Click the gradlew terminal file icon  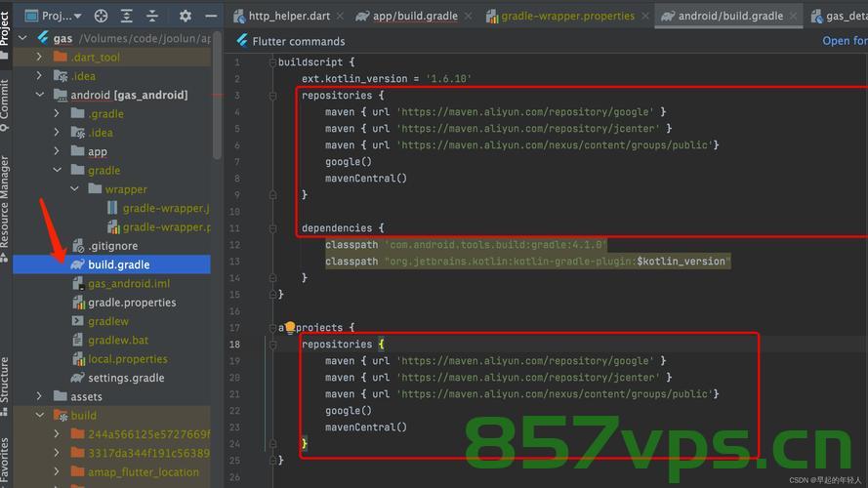coord(77,321)
